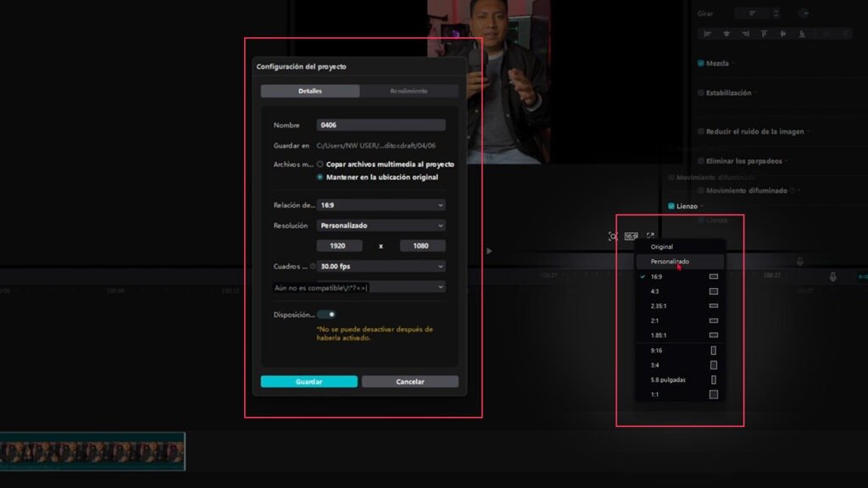Select vertical 9:16 in the ratio menu

pos(680,350)
